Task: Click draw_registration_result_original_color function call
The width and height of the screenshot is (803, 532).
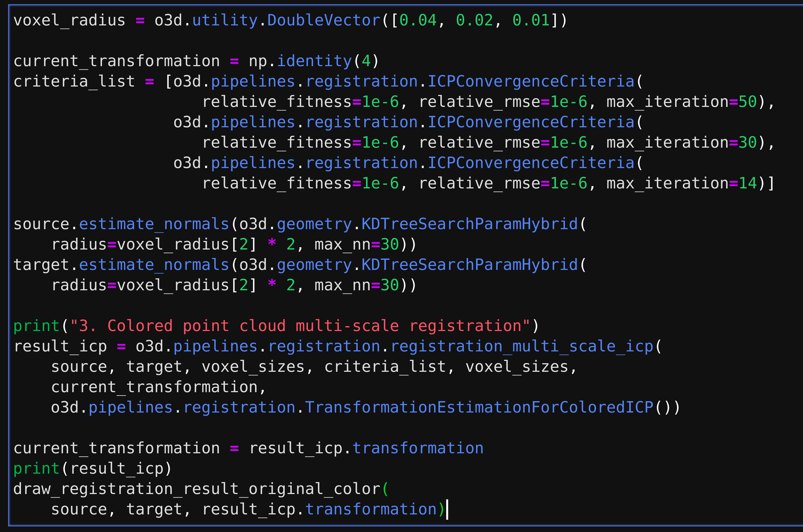Action: pyautogui.click(x=197, y=489)
